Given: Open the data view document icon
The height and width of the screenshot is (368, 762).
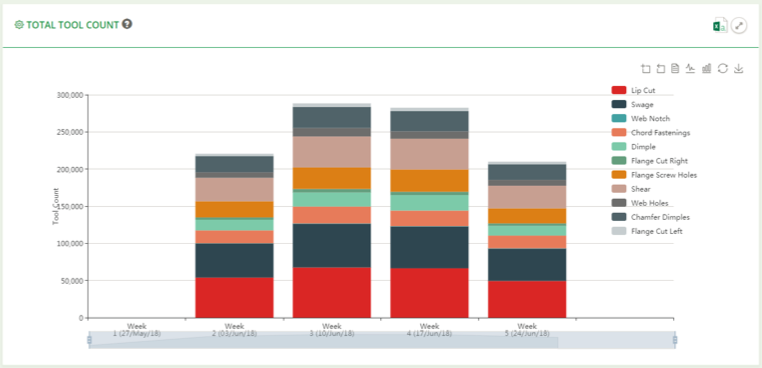Looking at the screenshot, I should (675, 69).
